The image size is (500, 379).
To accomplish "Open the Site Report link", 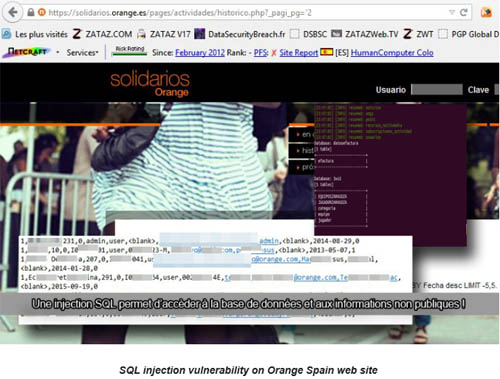I will 298,53.
